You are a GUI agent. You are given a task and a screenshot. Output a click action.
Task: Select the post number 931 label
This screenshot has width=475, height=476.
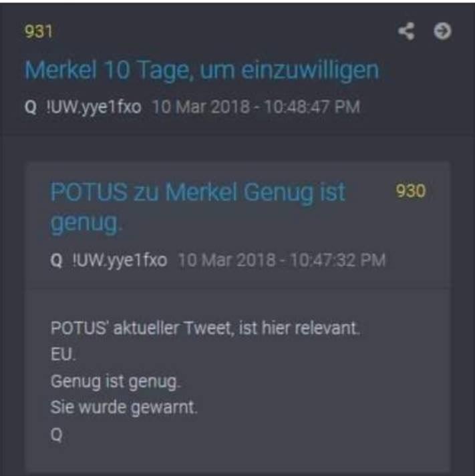(39, 31)
